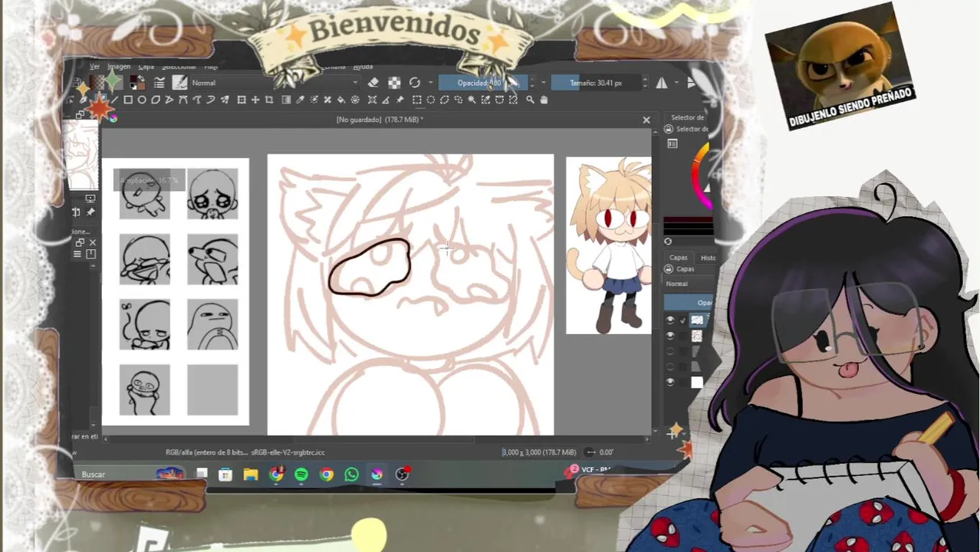Expand the arrow between opacity and size sliders
This screenshot has width=980, height=552.
point(544,83)
